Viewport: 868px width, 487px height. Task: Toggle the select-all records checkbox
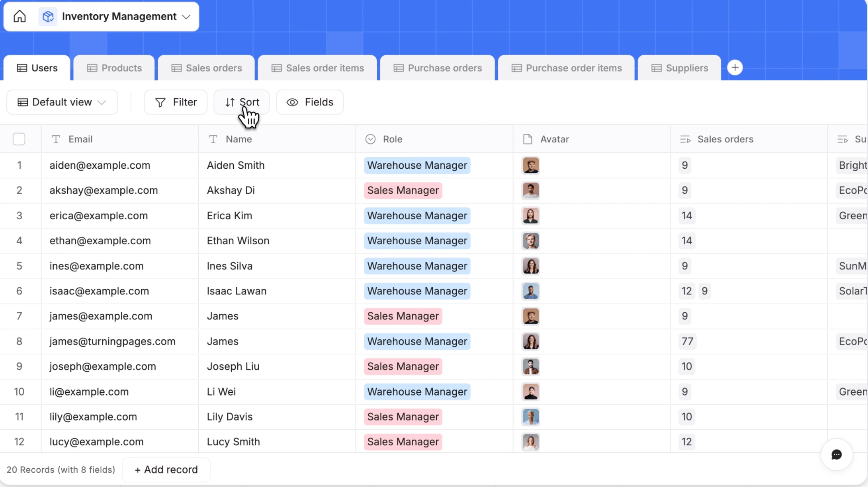[x=19, y=139]
